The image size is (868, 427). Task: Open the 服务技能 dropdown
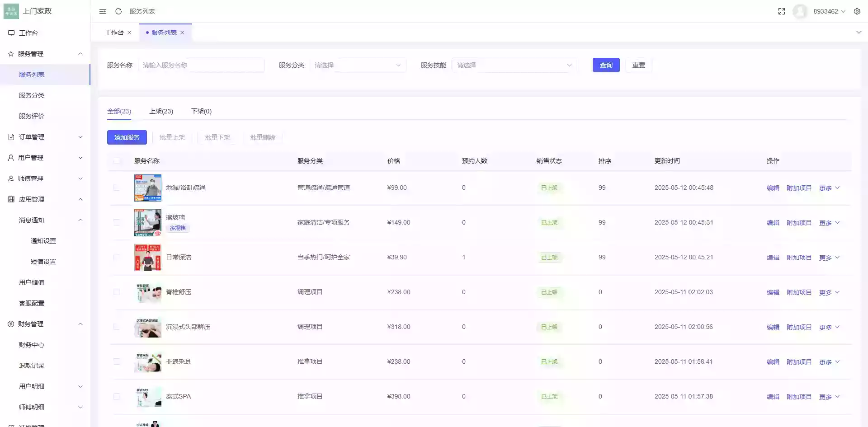pyautogui.click(x=513, y=65)
